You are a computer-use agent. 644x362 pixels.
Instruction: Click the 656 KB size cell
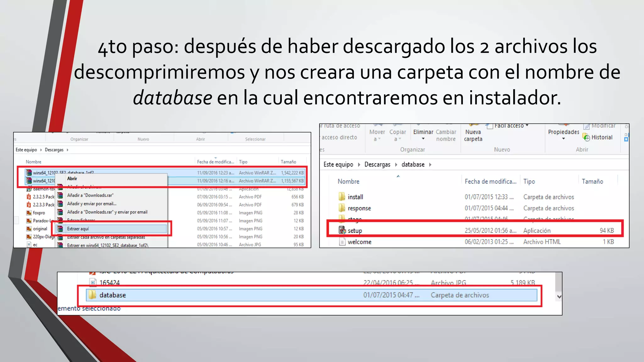point(297,197)
